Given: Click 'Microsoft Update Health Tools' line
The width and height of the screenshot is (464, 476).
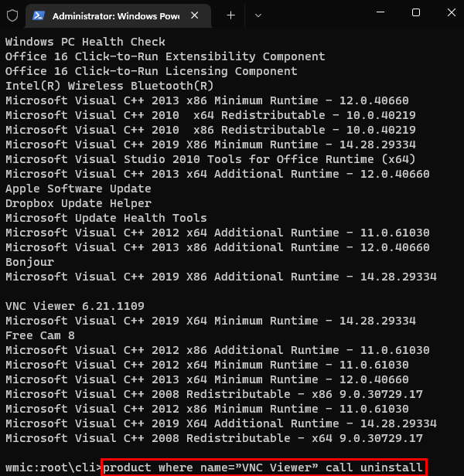Looking at the screenshot, I should [x=106, y=218].
